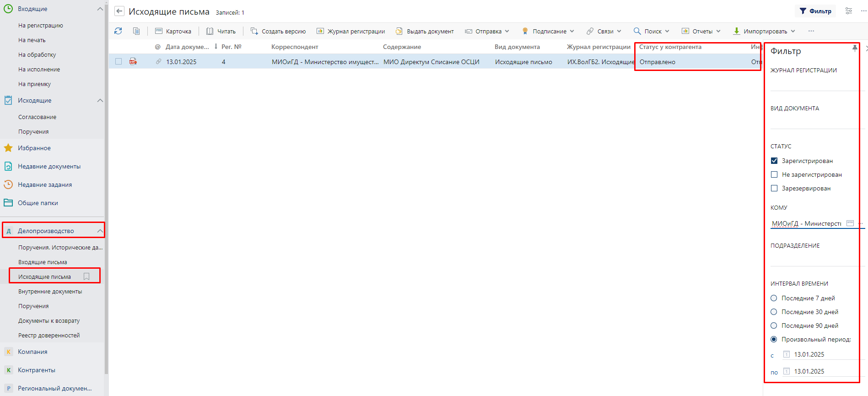Collapse the Делопроизводство section
Image resolution: width=868 pixels, height=396 pixels.
pyautogui.click(x=100, y=231)
